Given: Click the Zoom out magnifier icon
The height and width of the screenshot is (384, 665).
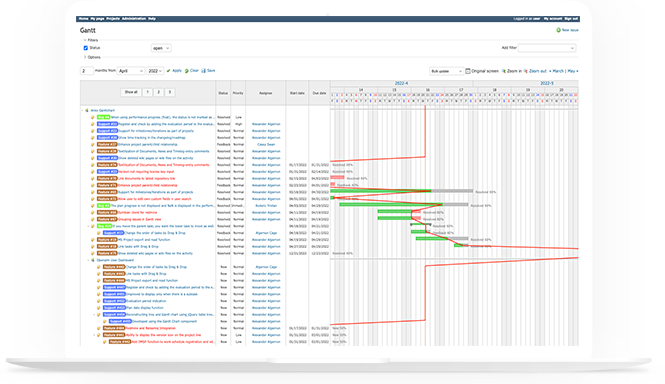Looking at the screenshot, I should tap(526, 71).
